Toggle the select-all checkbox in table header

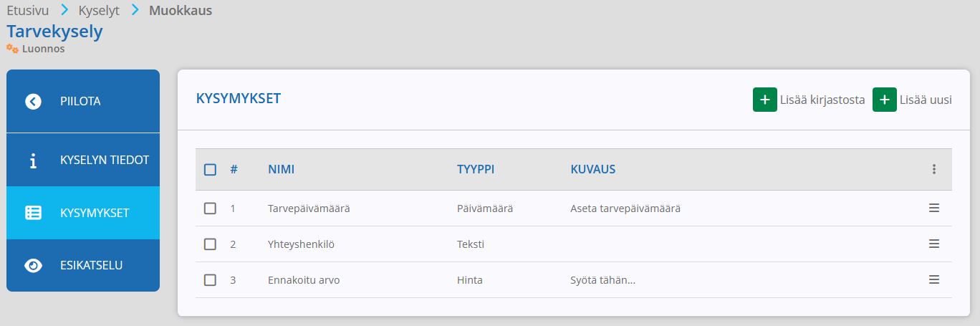pyautogui.click(x=210, y=170)
